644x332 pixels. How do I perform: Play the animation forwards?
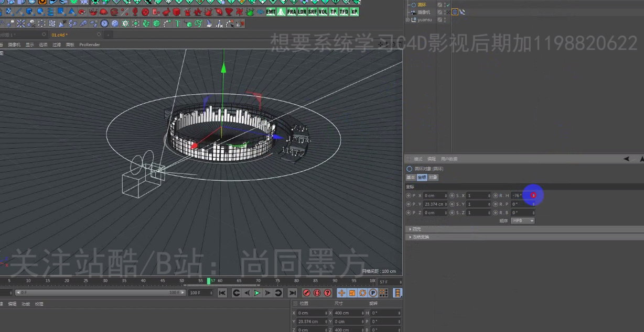coord(257,293)
